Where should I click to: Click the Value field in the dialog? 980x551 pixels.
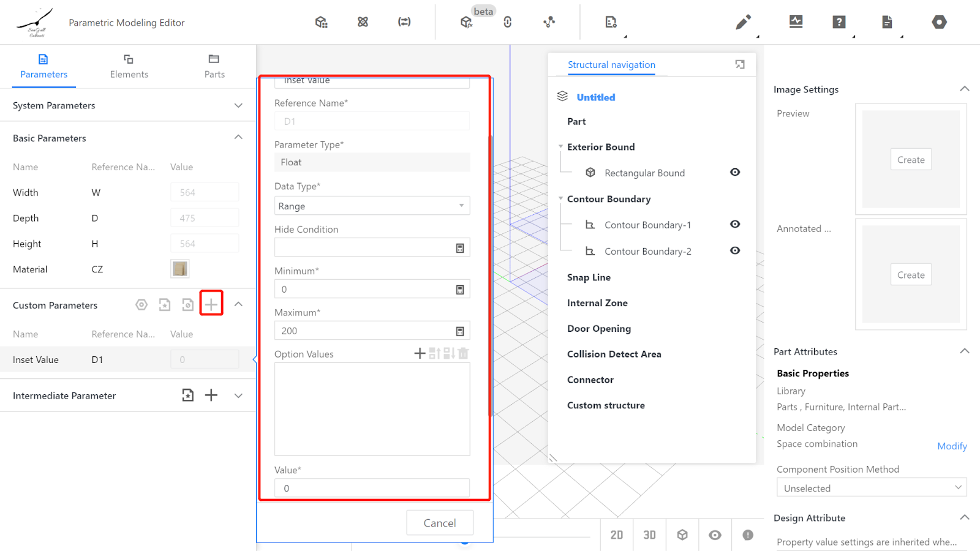[372, 488]
